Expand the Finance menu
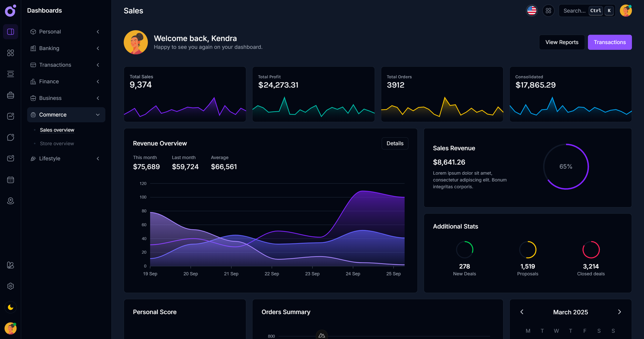644x339 pixels. coord(66,81)
